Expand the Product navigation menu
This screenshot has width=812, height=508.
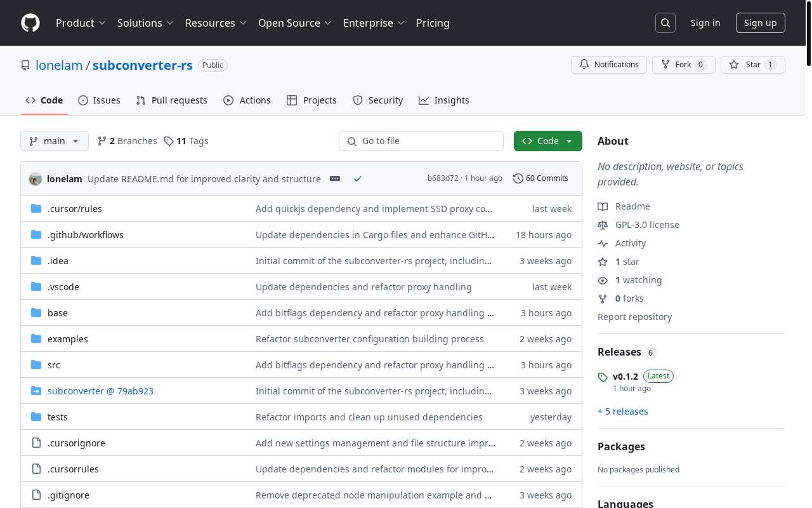click(x=81, y=23)
